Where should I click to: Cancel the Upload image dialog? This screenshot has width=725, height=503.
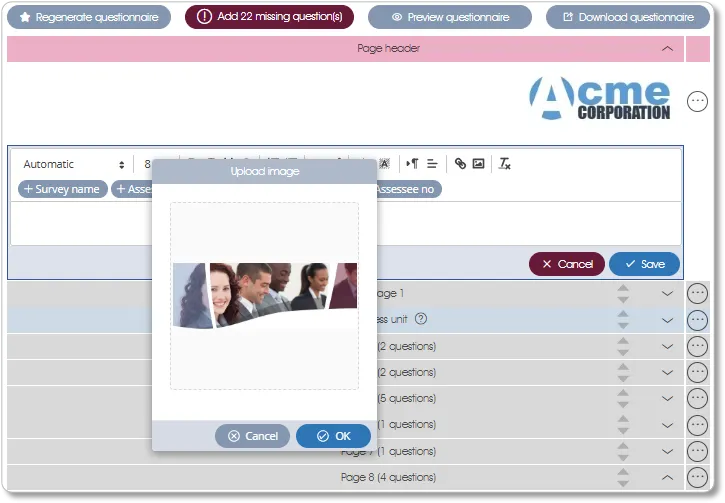[252, 436]
